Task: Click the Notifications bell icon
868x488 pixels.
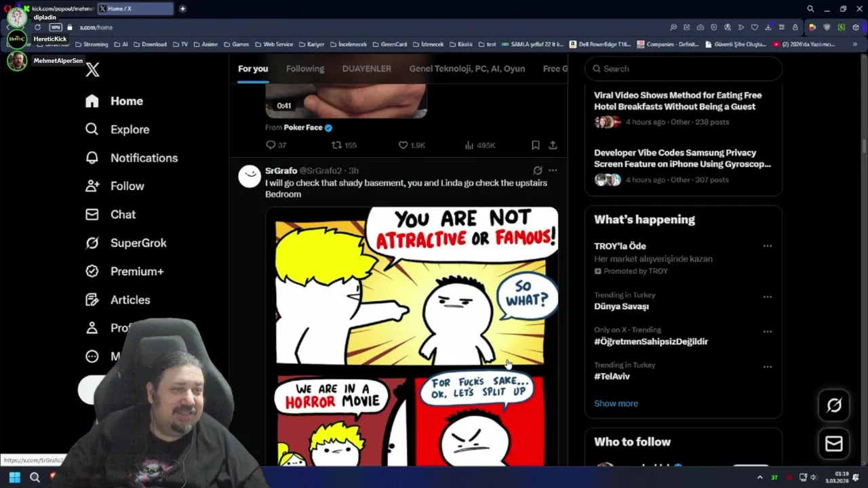Action: point(92,158)
